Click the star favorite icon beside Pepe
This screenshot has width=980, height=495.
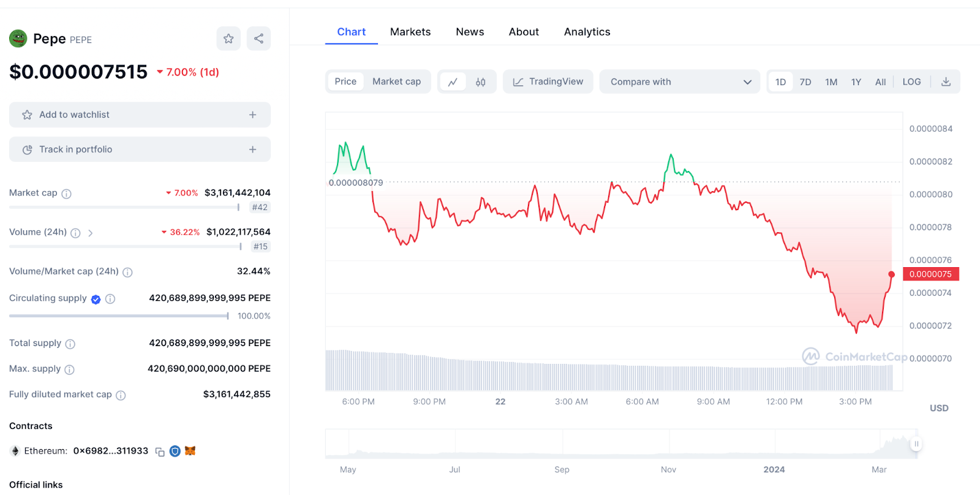228,39
